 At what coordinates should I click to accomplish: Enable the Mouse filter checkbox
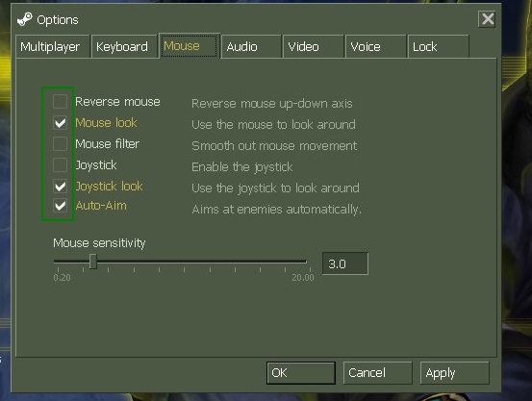[x=60, y=144]
